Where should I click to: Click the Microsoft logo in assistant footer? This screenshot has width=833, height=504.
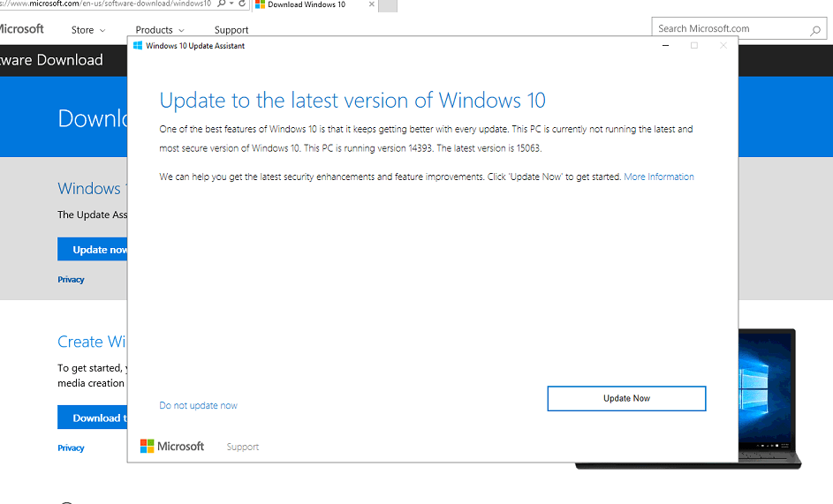point(172,446)
